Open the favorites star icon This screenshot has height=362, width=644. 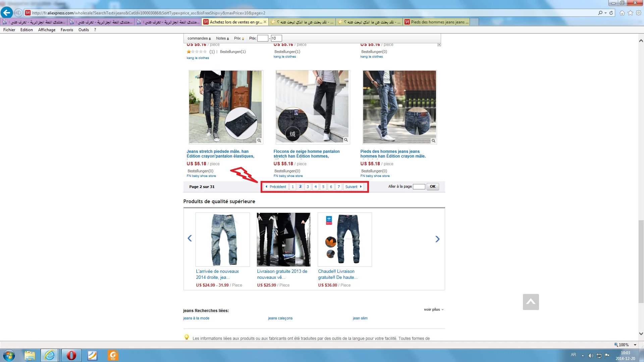630,13
